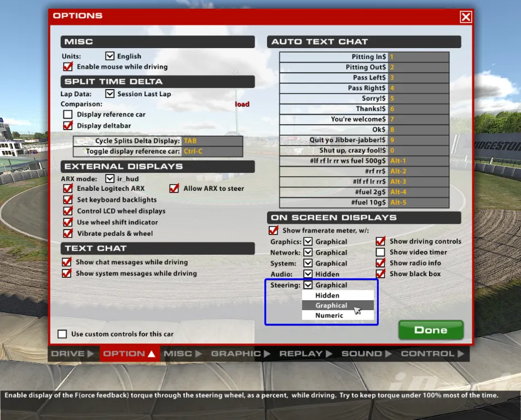
Task: Switch to the GRAPHIC tab
Action: [241, 354]
